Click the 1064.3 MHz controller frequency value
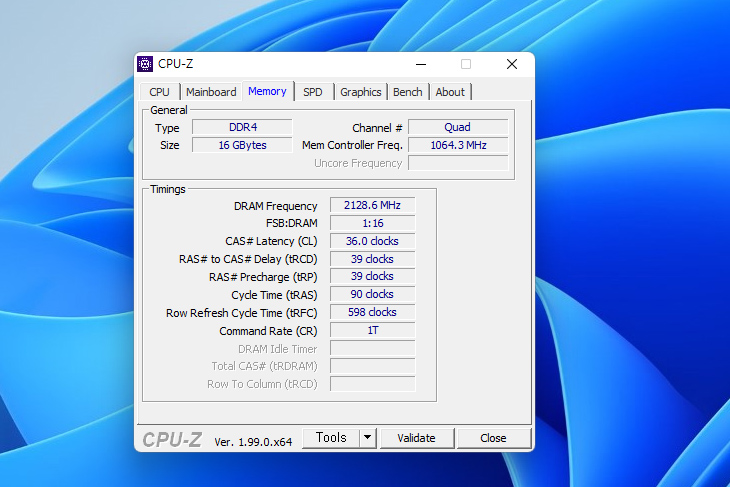Viewport: 730px width, 487px height. (458, 145)
